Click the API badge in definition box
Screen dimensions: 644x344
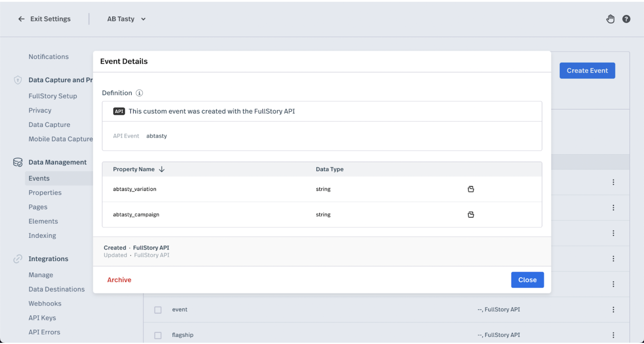pyautogui.click(x=119, y=111)
